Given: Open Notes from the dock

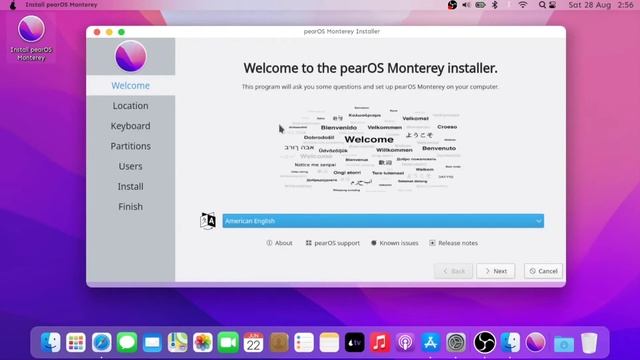Looking at the screenshot, I should 329,342.
